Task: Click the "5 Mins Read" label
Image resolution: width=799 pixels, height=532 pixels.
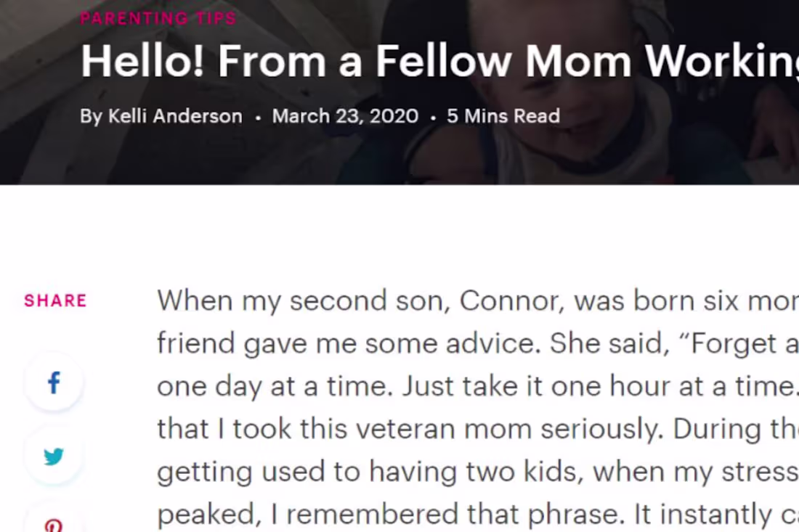Action: [x=503, y=116]
